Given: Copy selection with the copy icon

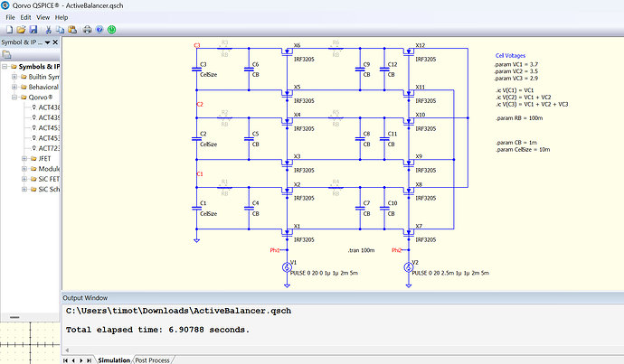Looking at the screenshot, I should [x=60, y=30].
